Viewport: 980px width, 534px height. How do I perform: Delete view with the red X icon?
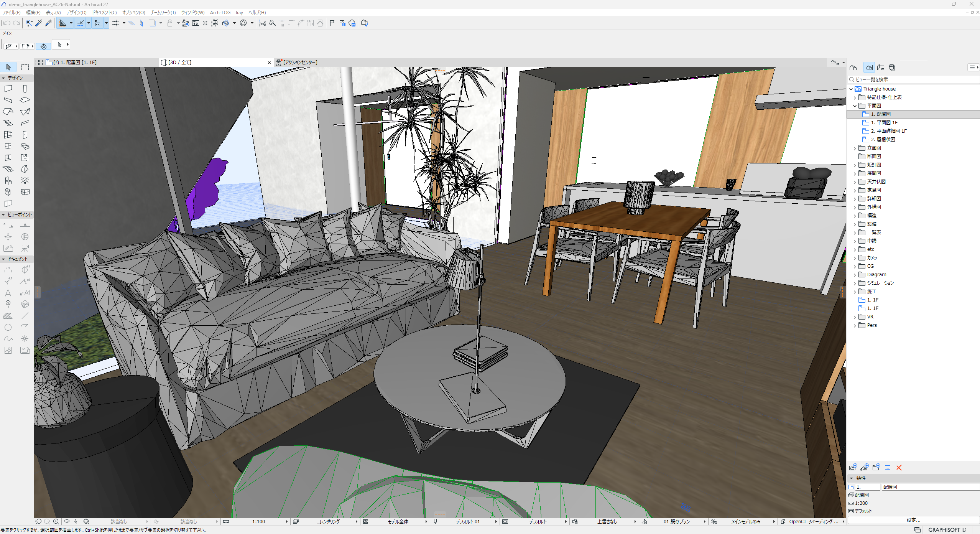click(899, 467)
